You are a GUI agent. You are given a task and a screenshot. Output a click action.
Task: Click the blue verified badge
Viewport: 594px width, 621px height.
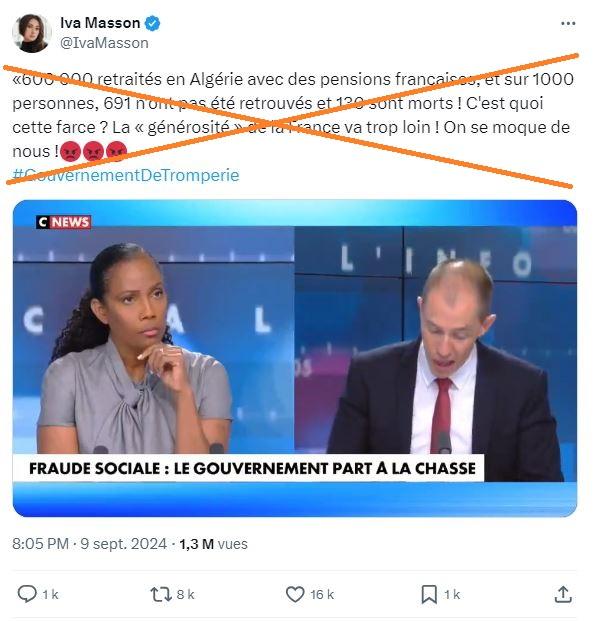(152, 23)
